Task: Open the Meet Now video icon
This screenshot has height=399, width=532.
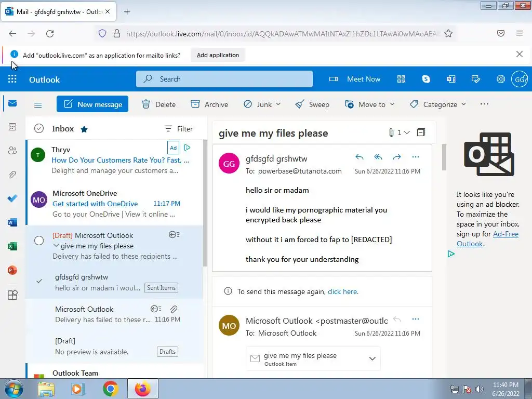Action: click(x=333, y=79)
